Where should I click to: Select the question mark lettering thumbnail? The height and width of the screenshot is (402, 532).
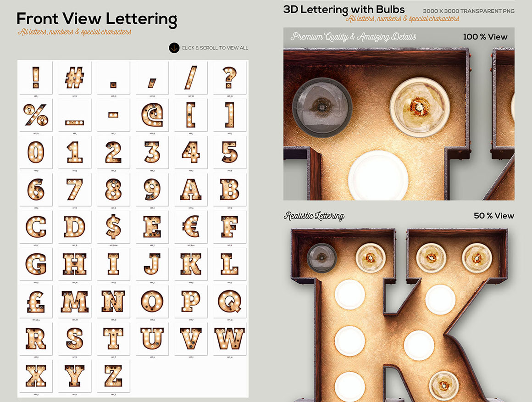tap(229, 78)
